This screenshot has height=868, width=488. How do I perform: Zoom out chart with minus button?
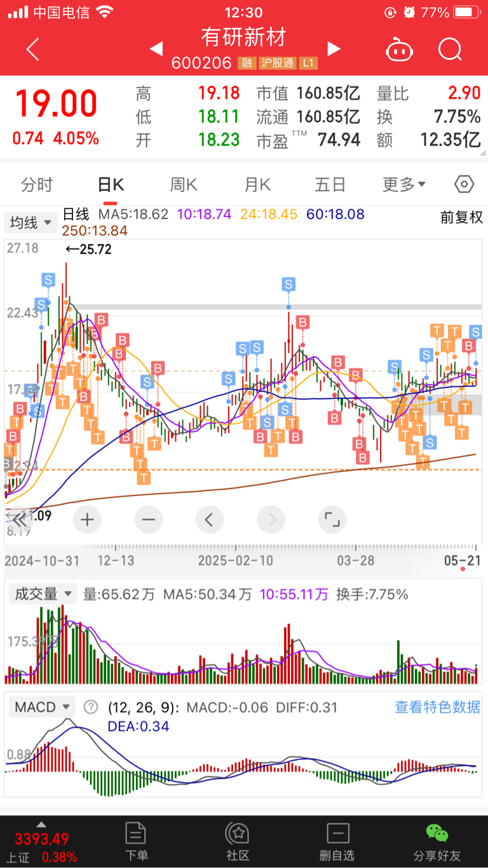point(148,520)
